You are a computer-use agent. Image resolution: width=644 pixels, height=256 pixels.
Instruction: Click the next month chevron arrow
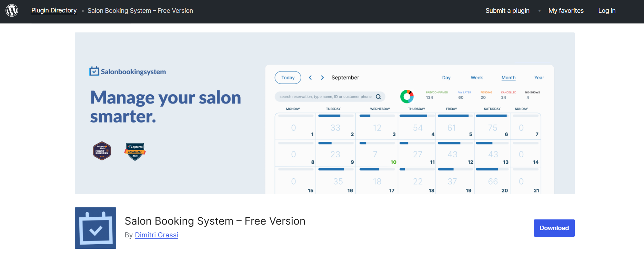tap(322, 78)
